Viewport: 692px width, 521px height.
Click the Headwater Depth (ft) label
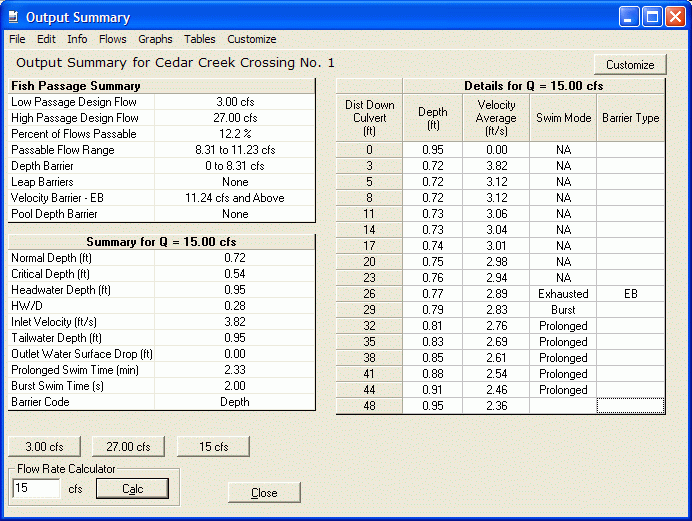(61, 290)
